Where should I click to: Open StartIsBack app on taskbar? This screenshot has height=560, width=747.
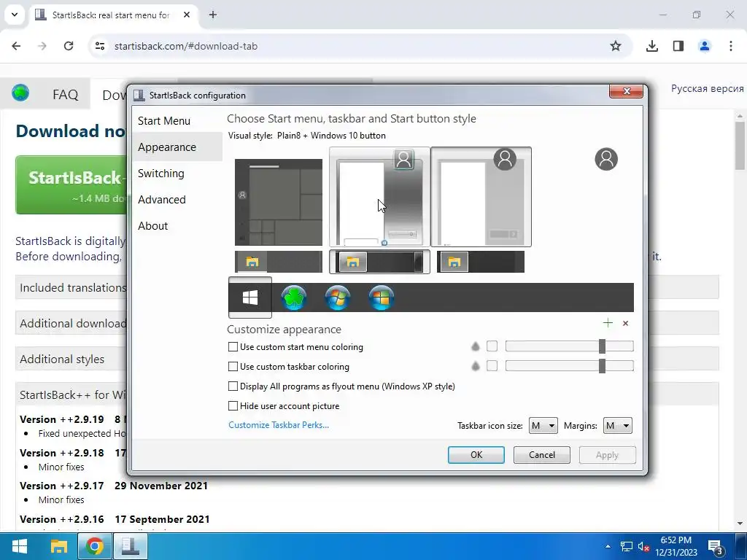tap(130, 546)
